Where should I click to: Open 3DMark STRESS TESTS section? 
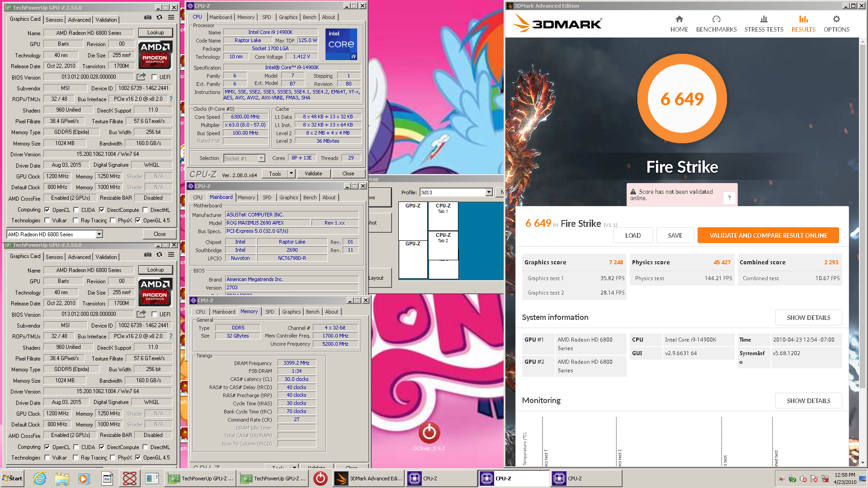pos(764,24)
